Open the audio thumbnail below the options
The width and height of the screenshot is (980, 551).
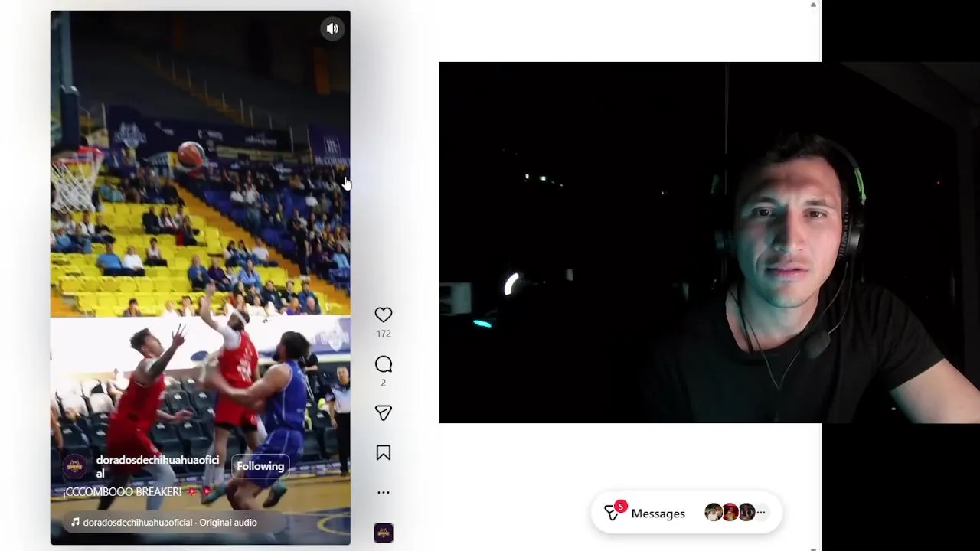pyautogui.click(x=384, y=533)
